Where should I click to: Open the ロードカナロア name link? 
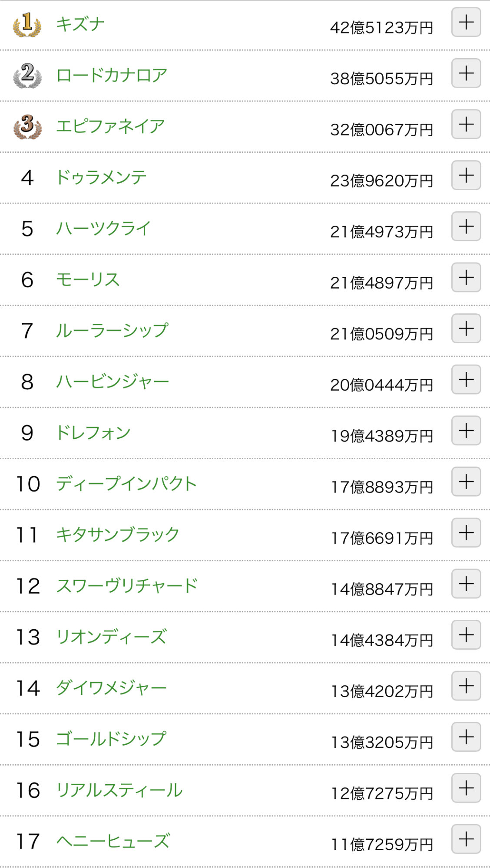pos(112,75)
